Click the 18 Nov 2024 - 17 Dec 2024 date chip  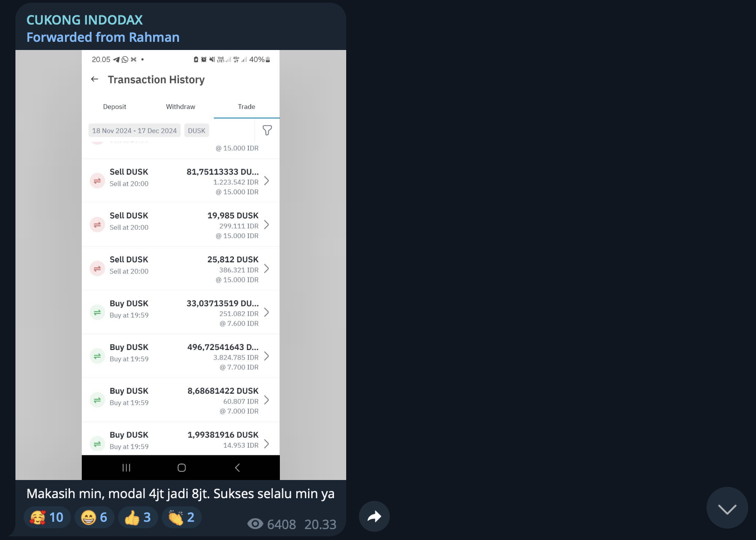point(134,130)
